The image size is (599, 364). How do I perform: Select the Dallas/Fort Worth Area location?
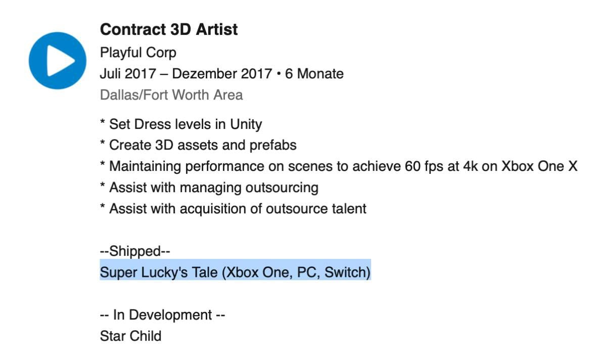pos(171,95)
